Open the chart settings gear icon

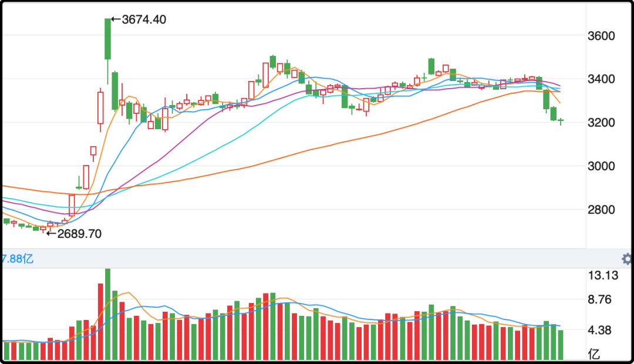(x=627, y=259)
